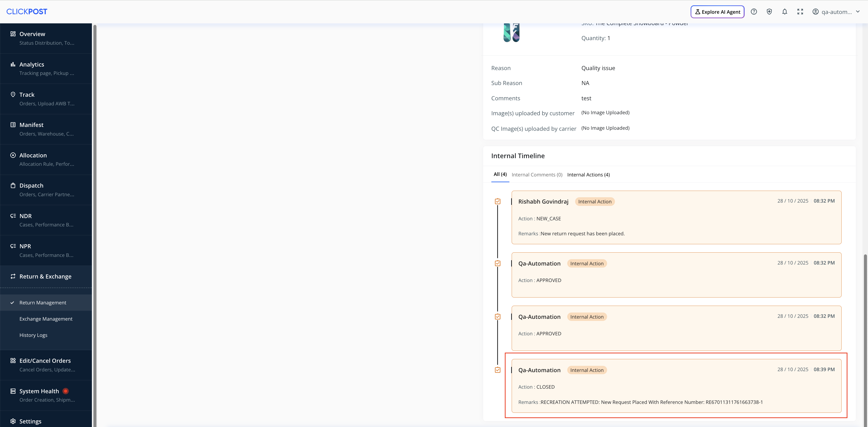The image size is (868, 427).
Task: Open Exchange Management page
Action: coord(46,319)
